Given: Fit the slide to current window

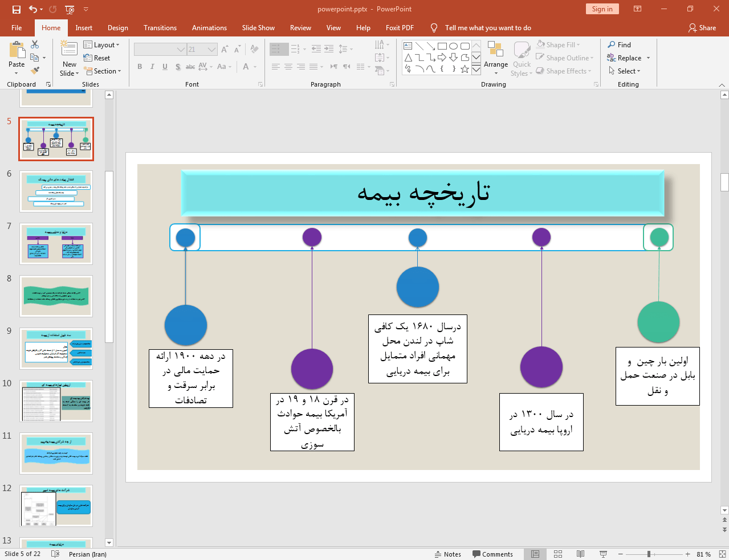Looking at the screenshot, I should tap(722, 554).
